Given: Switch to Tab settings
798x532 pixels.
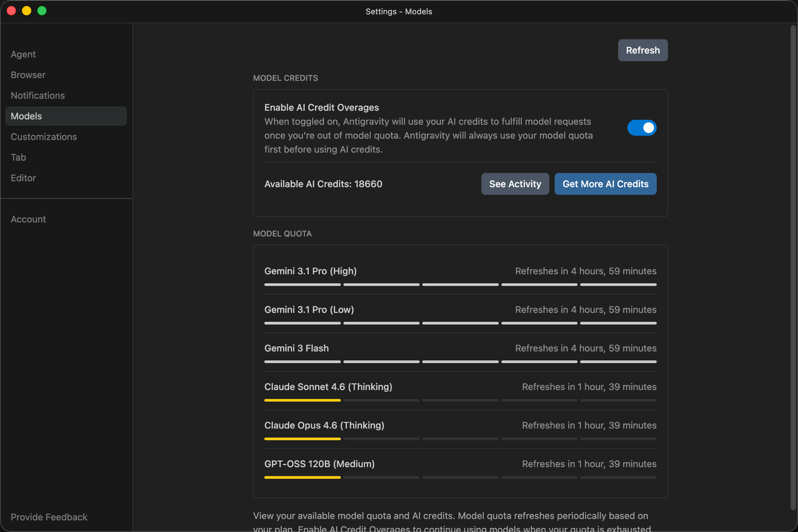Looking at the screenshot, I should pos(18,157).
